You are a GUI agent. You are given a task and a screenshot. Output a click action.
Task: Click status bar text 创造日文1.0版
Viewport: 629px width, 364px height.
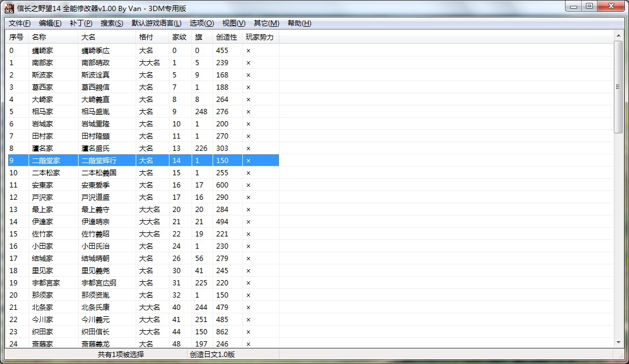click(212, 354)
